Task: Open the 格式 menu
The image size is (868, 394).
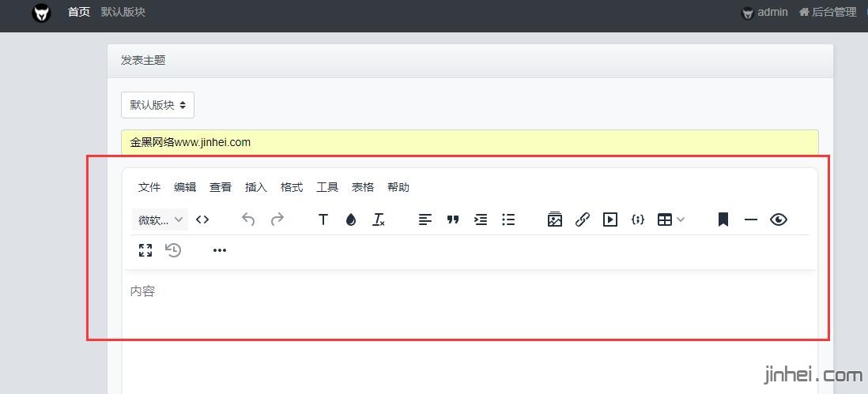Action: [x=292, y=187]
